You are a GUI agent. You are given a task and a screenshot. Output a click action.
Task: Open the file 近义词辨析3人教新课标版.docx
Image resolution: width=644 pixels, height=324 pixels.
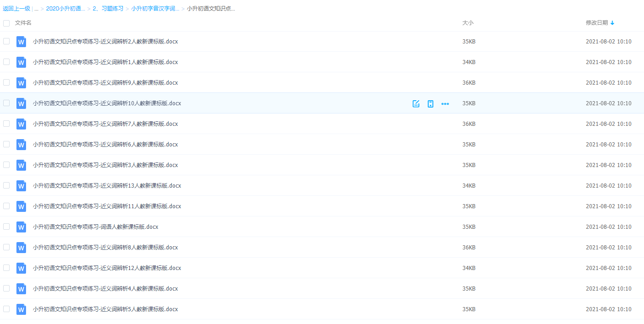tap(105, 165)
